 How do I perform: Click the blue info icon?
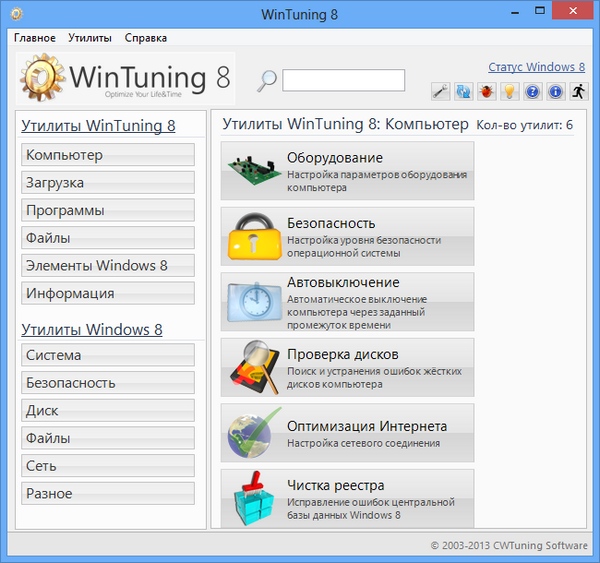pos(555,91)
